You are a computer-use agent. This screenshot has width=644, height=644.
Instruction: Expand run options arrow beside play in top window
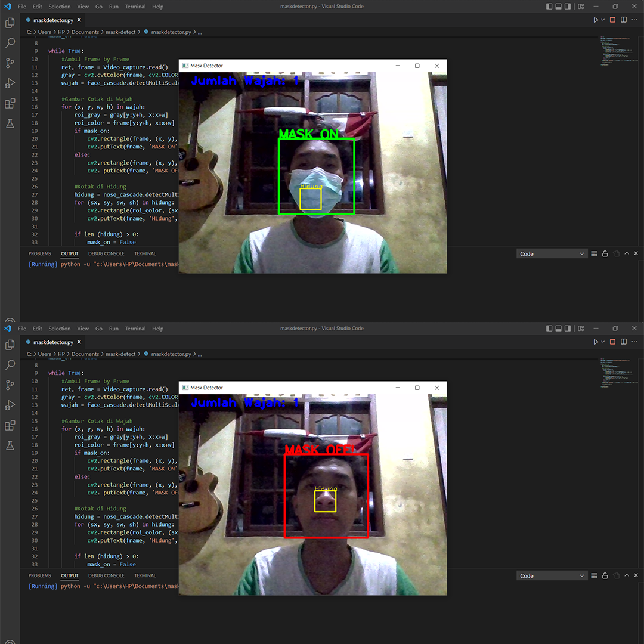603,20
